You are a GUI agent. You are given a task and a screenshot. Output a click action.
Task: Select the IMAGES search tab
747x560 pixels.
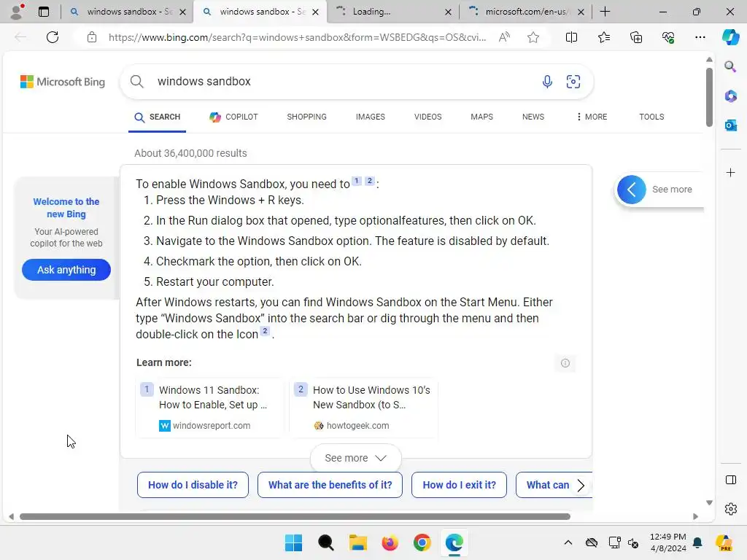pos(370,117)
